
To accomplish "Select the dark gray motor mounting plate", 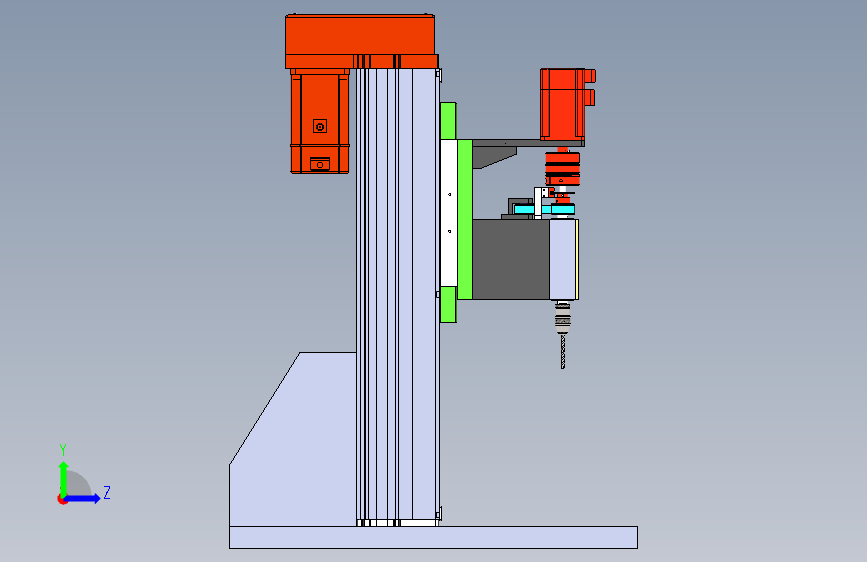I will tap(528, 143).
